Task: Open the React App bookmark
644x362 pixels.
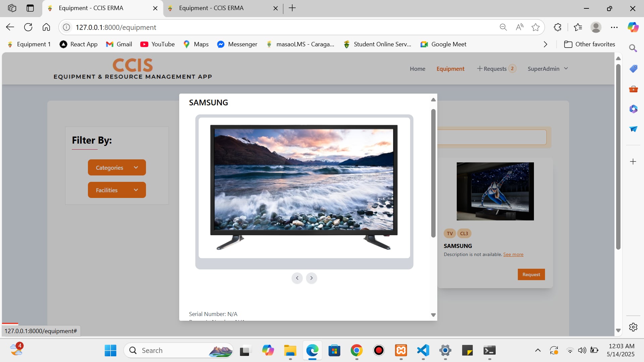Action: pos(79,44)
